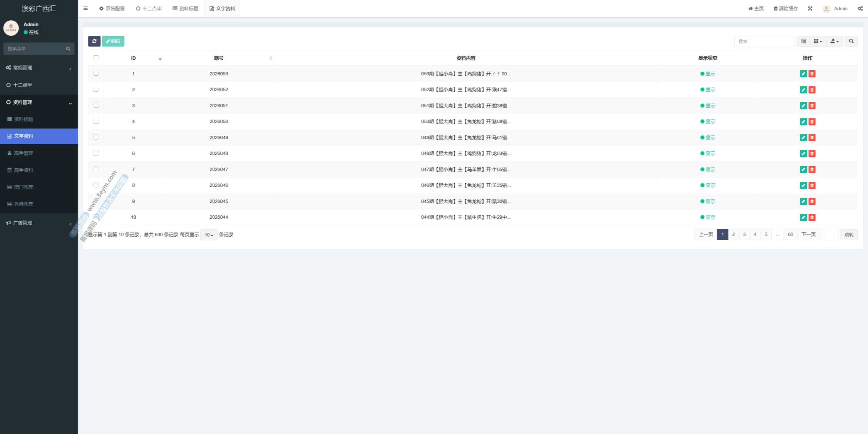This screenshot has height=434, width=868.
Task: Click the green edit icon for row 2026050
Action: click(x=803, y=121)
